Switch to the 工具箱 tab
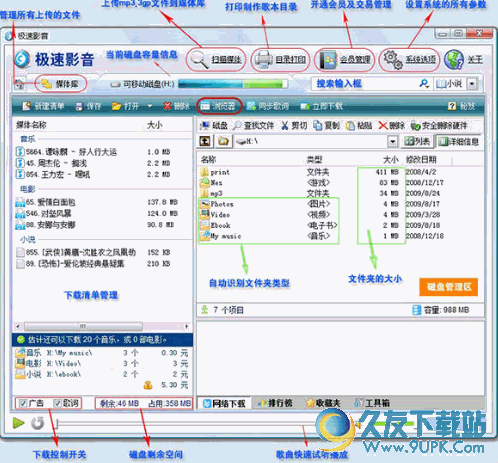 click(x=372, y=403)
